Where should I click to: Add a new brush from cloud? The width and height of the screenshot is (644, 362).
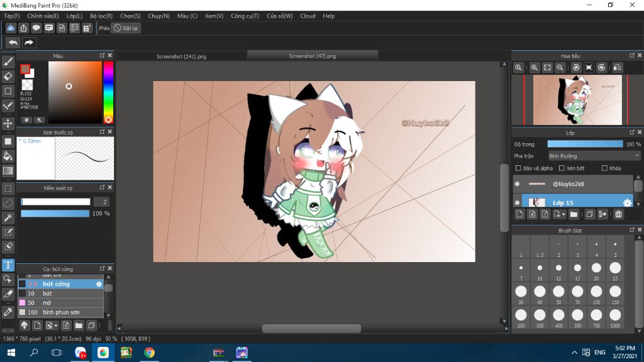point(25,326)
